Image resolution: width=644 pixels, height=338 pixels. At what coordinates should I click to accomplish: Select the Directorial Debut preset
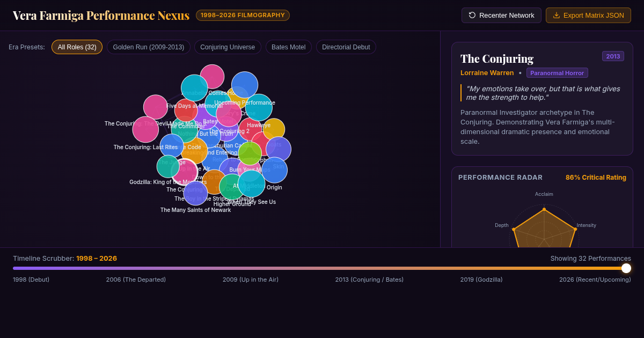click(x=346, y=47)
